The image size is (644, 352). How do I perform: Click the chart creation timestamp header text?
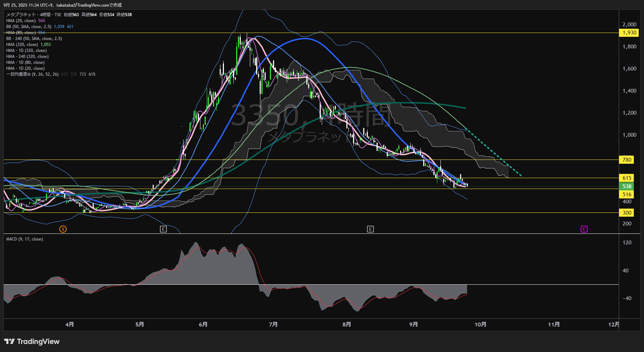tap(63, 5)
